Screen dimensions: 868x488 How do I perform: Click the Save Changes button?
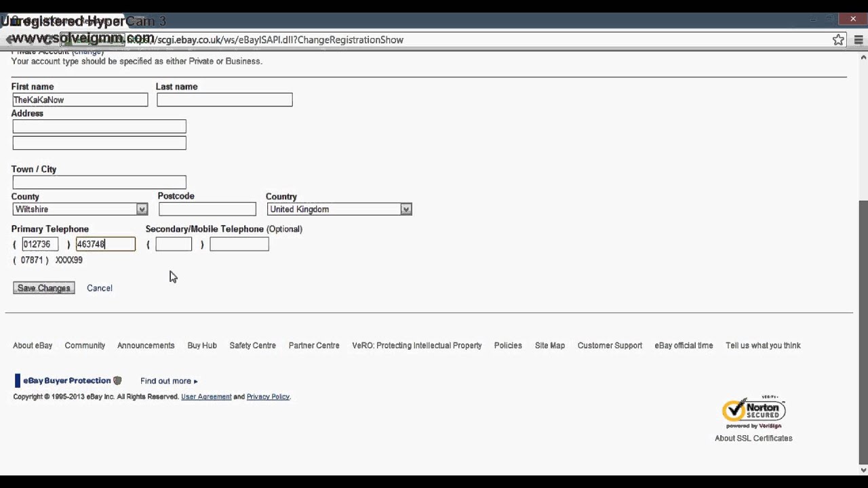point(44,288)
